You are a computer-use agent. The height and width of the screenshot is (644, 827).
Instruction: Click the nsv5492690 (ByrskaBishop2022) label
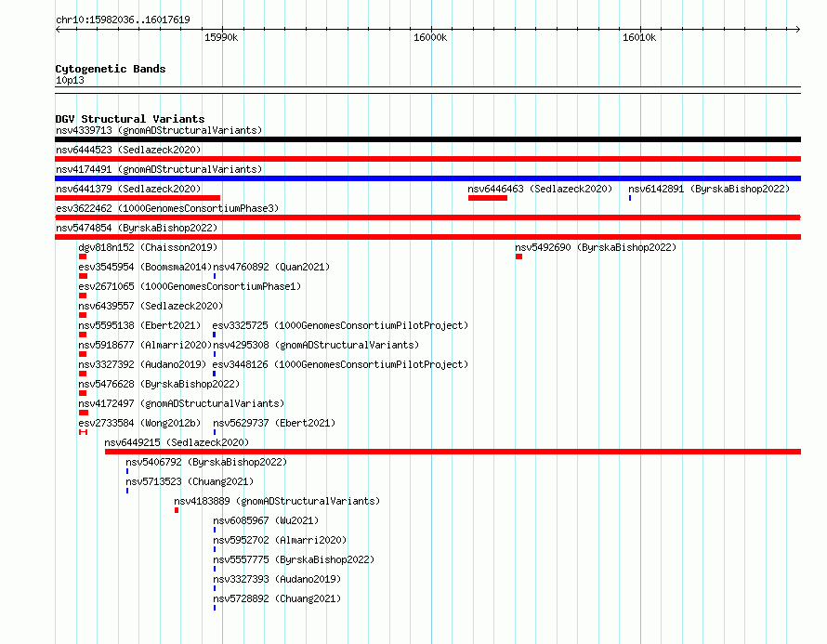596,247
